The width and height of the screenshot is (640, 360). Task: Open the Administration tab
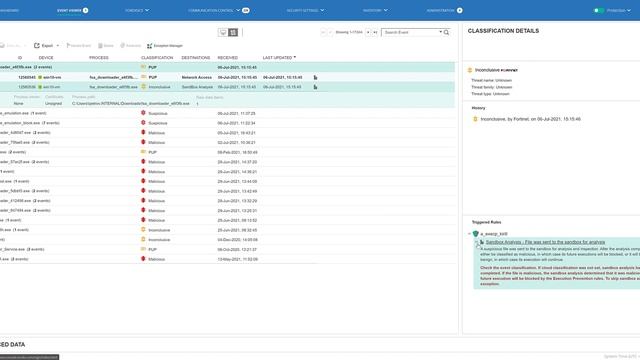click(x=440, y=10)
